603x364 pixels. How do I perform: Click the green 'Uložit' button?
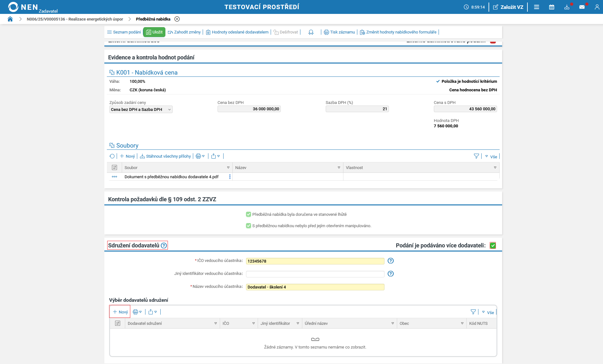(154, 32)
